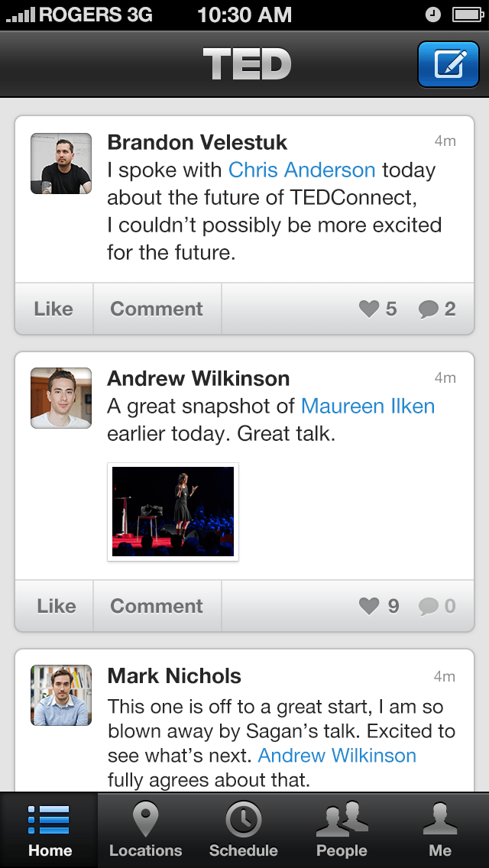The image size is (489, 868).
Task: Open the People tab
Action: point(342,831)
